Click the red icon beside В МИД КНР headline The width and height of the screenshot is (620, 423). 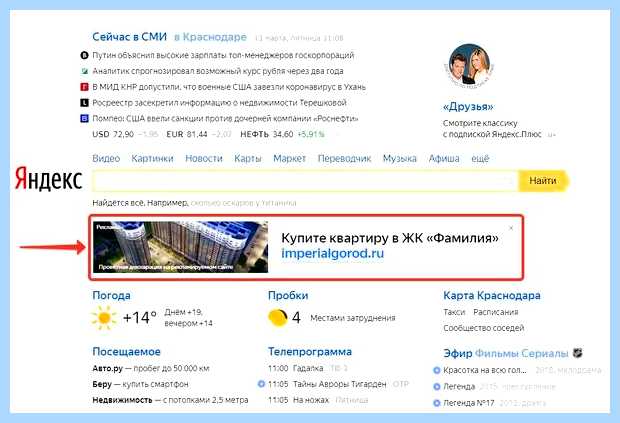tap(84, 87)
